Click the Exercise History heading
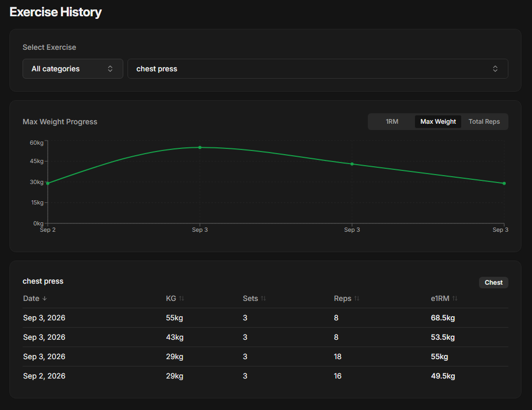 click(x=56, y=12)
